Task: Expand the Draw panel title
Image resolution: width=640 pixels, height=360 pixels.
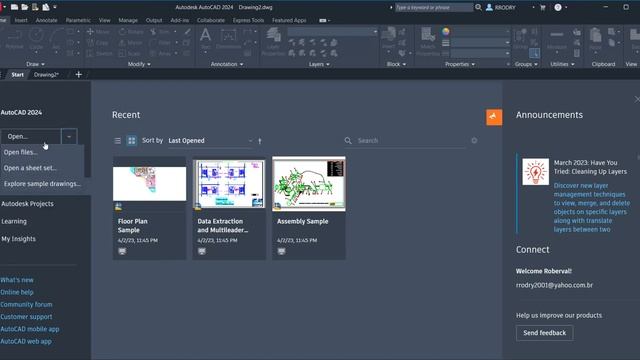Action: point(36,64)
